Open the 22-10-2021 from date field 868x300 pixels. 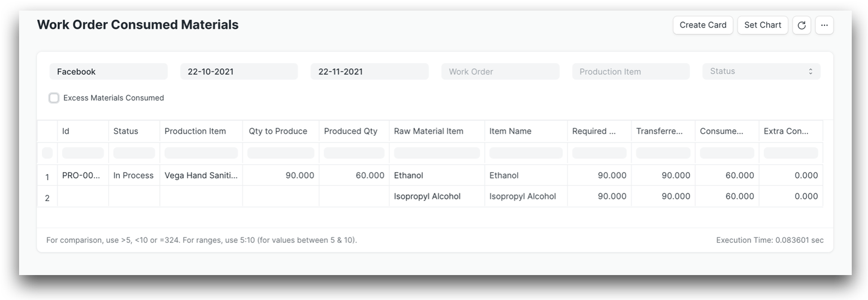click(238, 72)
